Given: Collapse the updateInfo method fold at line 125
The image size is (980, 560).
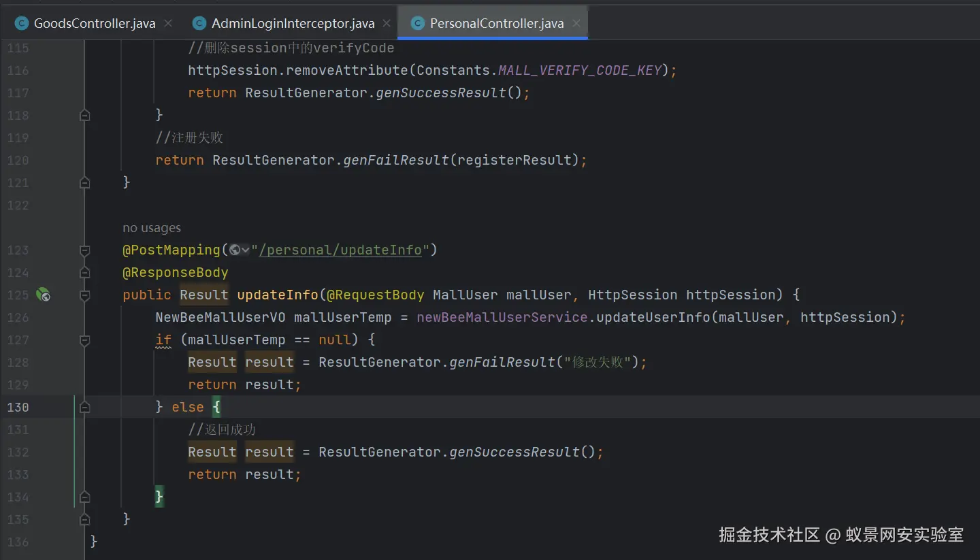Looking at the screenshot, I should pyautogui.click(x=84, y=295).
